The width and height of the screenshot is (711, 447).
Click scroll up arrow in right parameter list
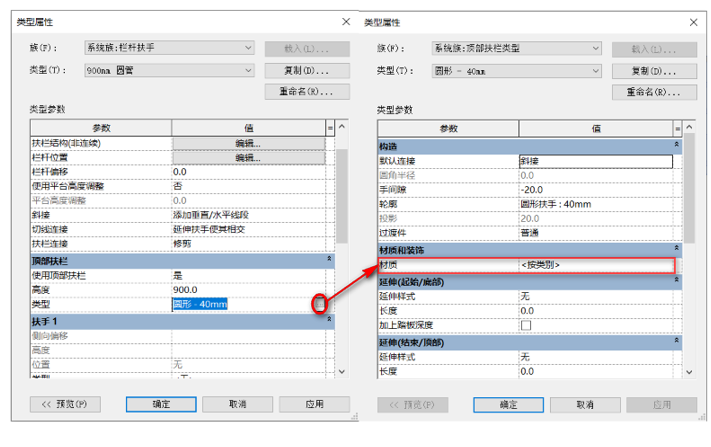coord(689,127)
